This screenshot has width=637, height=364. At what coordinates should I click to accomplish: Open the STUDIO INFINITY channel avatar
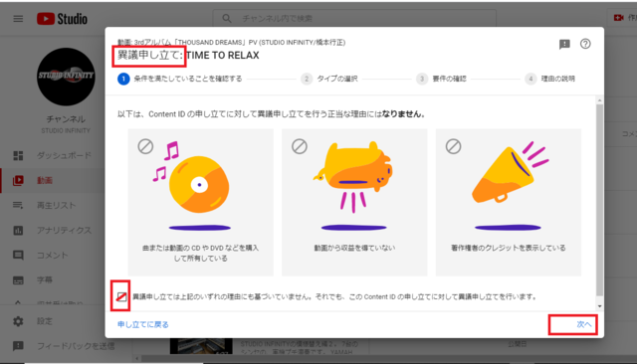(x=66, y=77)
